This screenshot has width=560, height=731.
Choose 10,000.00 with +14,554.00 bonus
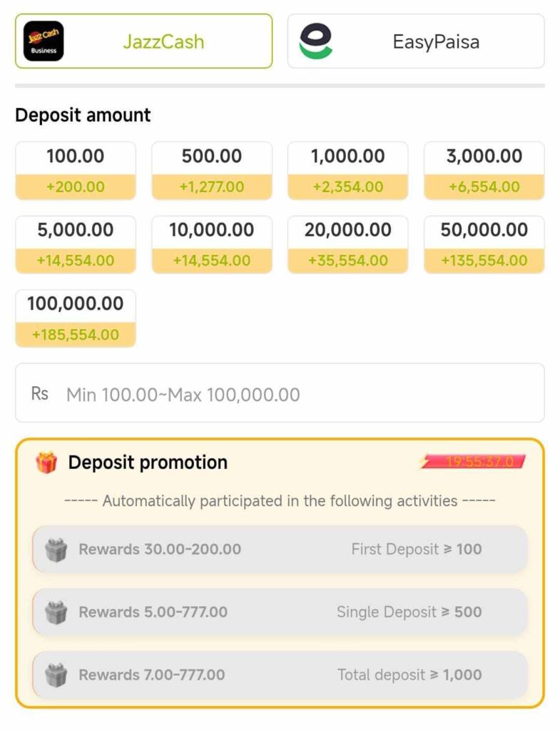(212, 244)
